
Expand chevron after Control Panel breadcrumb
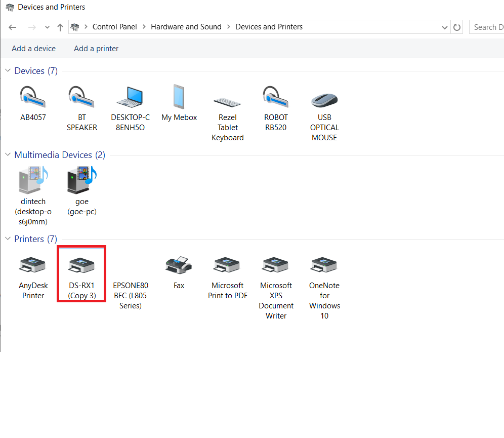tap(144, 27)
